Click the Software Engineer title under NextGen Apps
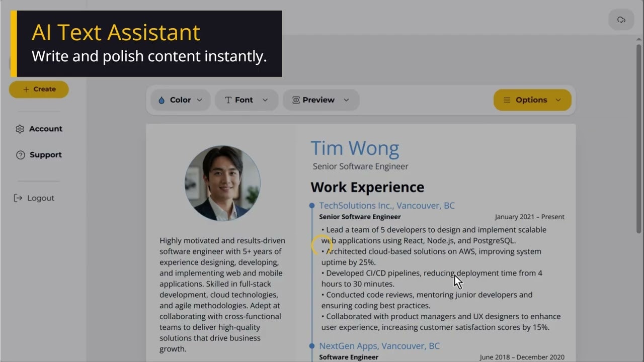Screen dimensions: 644x362 tap(349, 357)
